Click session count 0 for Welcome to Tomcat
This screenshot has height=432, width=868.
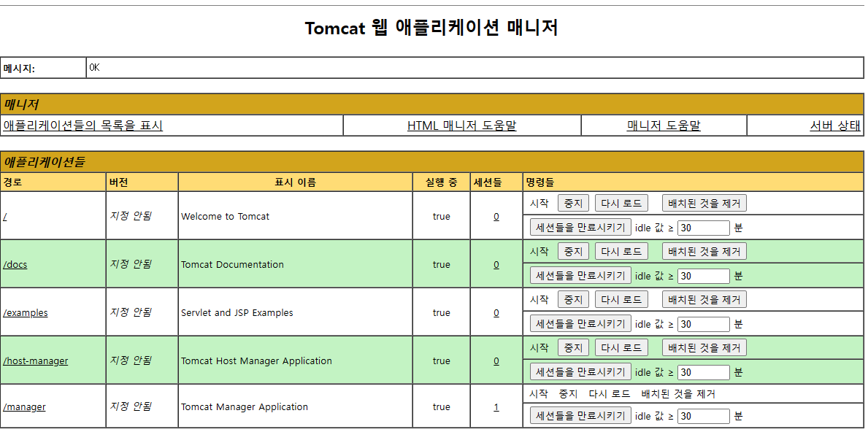(496, 217)
